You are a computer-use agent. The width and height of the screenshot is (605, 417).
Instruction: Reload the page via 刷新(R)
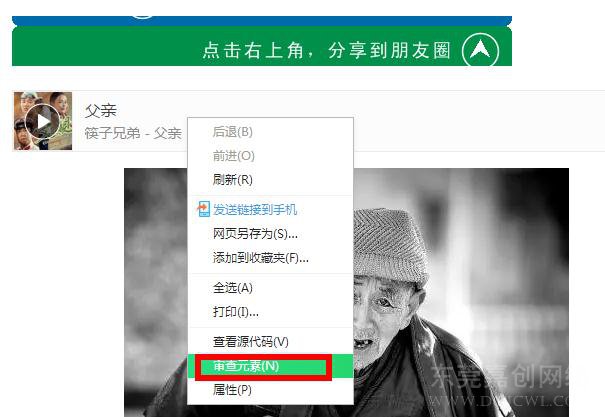(x=233, y=180)
